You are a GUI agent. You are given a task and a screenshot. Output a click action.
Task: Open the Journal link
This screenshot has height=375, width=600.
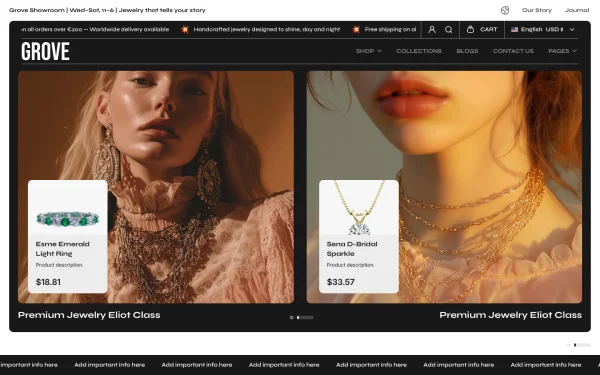577,10
